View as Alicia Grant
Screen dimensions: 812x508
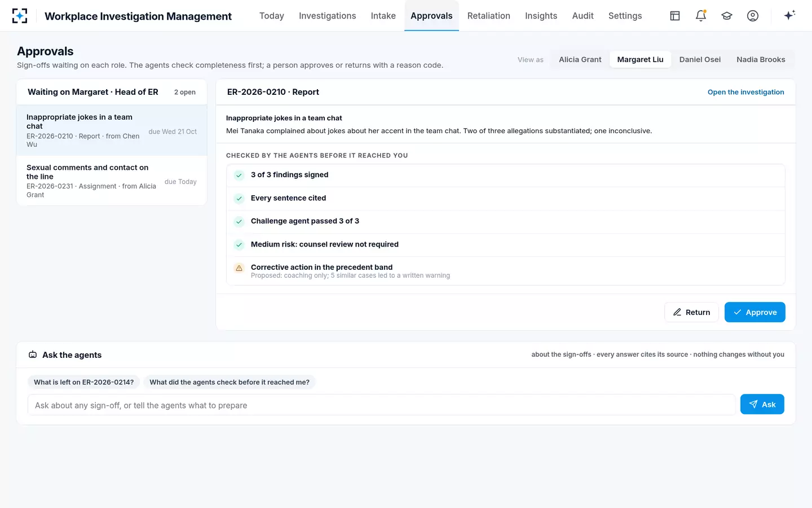click(580, 59)
